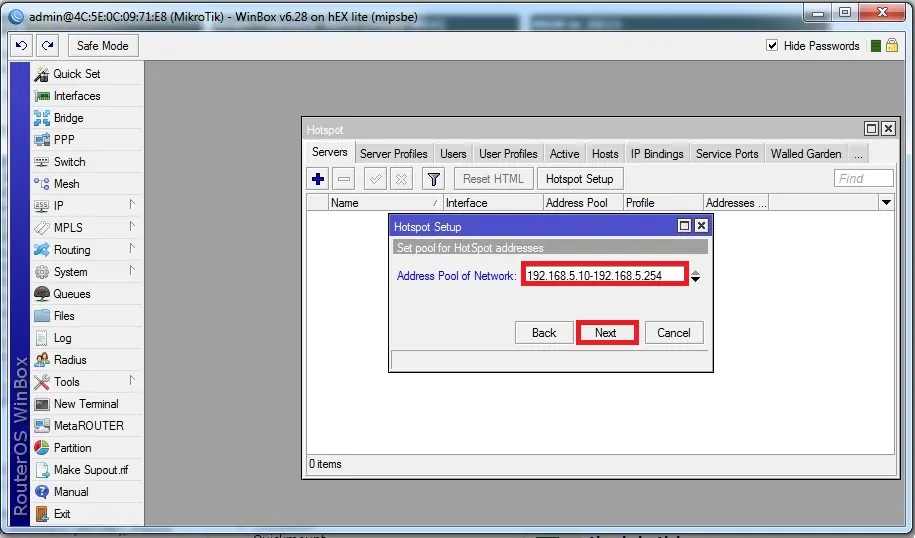
Task: Open the Partition section
Action: pyautogui.click(x=86, y=448)
